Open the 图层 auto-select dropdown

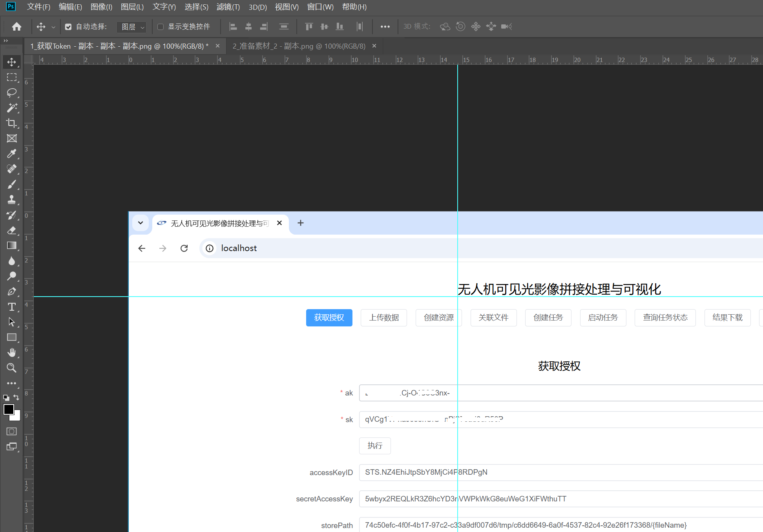132,27
